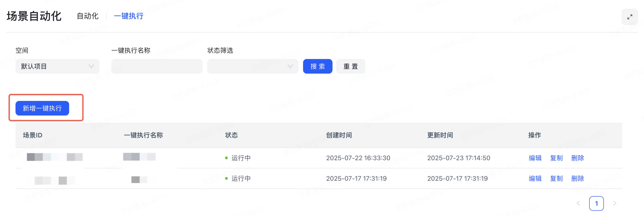
Task: Click the 新增一键执行 button
Action: coord(42,108)
